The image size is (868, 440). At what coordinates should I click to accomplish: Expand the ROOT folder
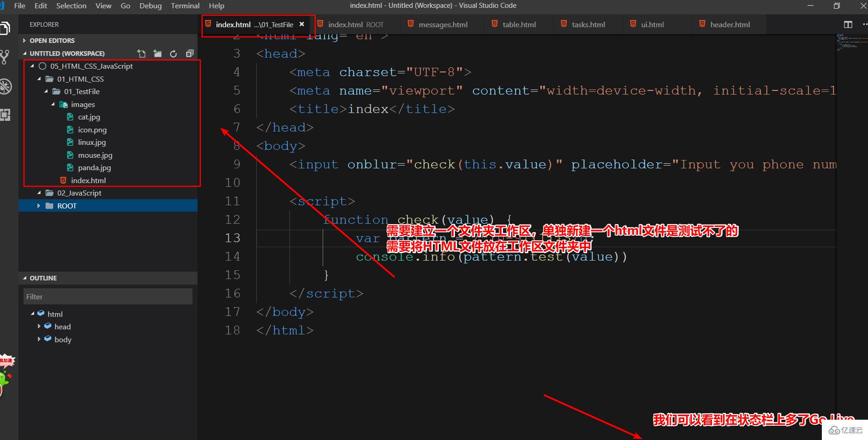[39, 206]
